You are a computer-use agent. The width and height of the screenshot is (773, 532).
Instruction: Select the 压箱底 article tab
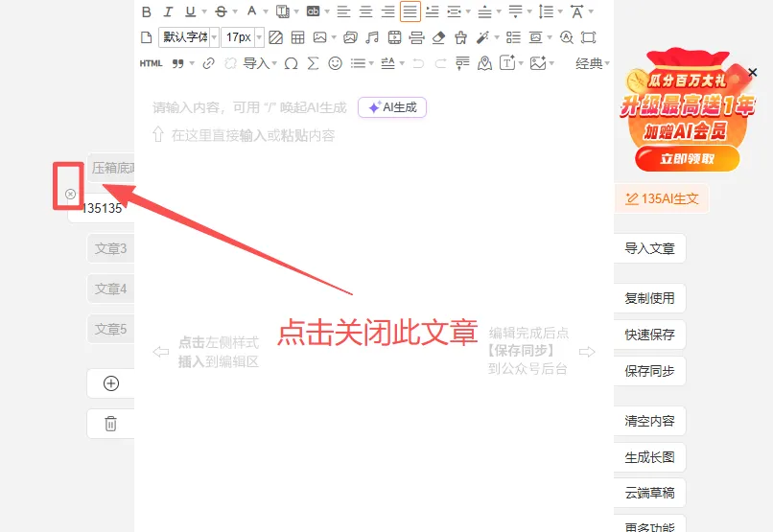click(x=111, y=168)
